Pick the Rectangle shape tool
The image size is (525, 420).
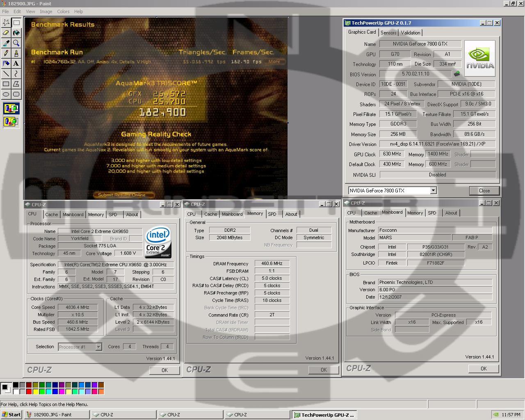point(6,84)
